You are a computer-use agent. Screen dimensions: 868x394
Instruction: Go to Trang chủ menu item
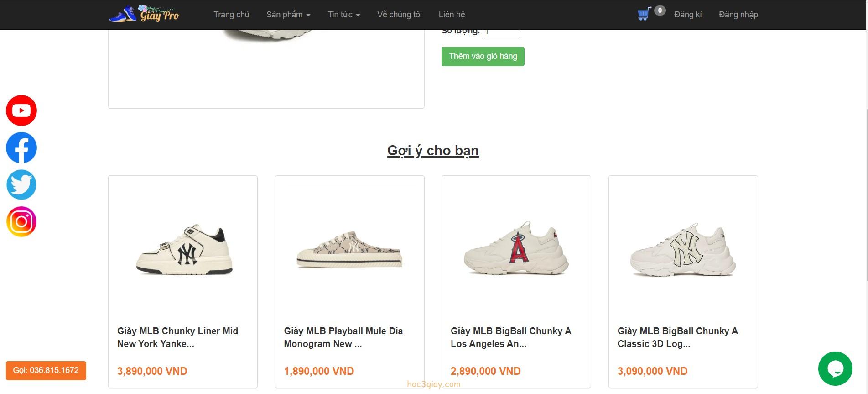tap(231, 14)
